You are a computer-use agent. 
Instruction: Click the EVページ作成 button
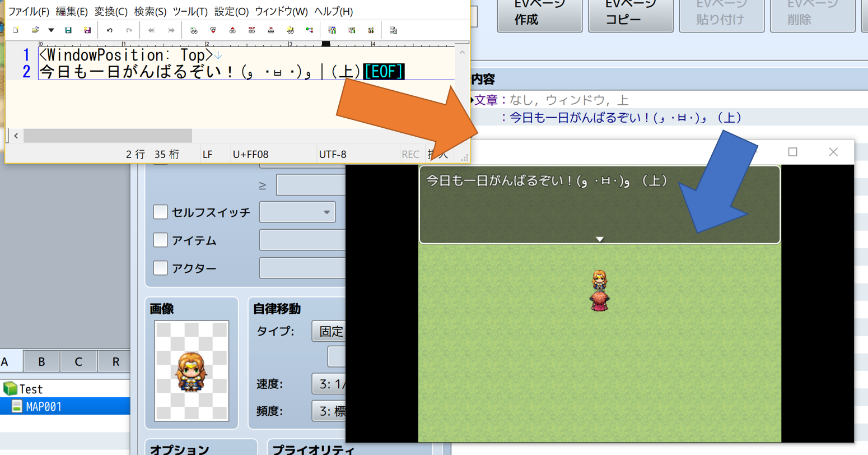click(539, 15)
